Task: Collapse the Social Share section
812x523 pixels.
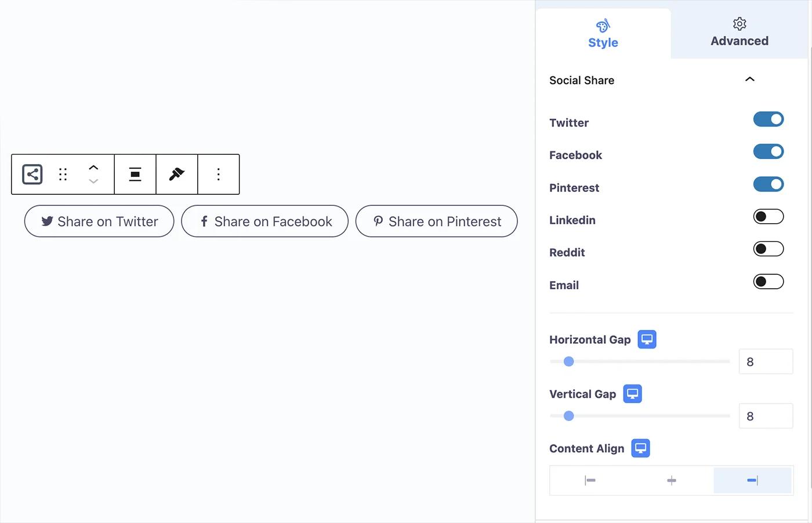Action: pos(750,79)
